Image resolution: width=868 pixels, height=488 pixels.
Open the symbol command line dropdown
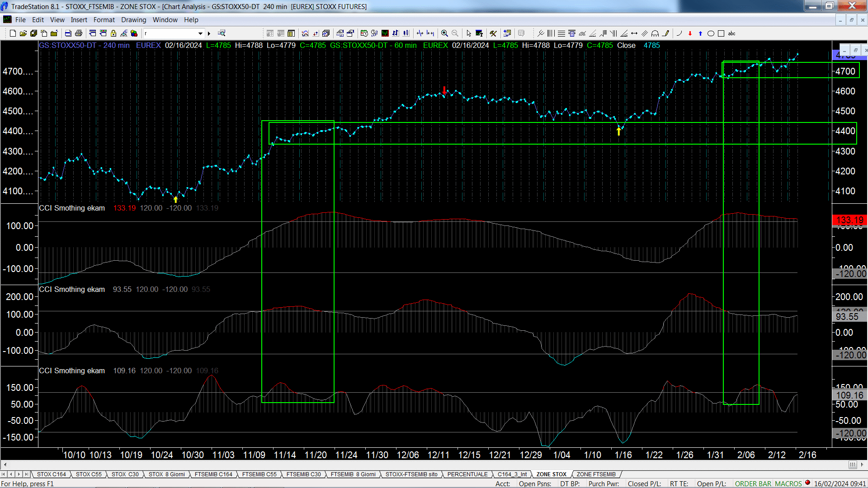point(200,33)
